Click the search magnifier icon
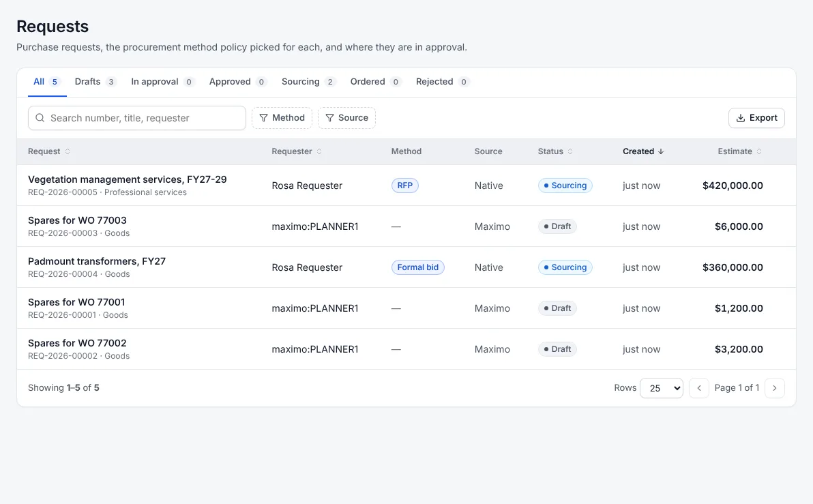The image size is (813, 504). pos(40,118)
